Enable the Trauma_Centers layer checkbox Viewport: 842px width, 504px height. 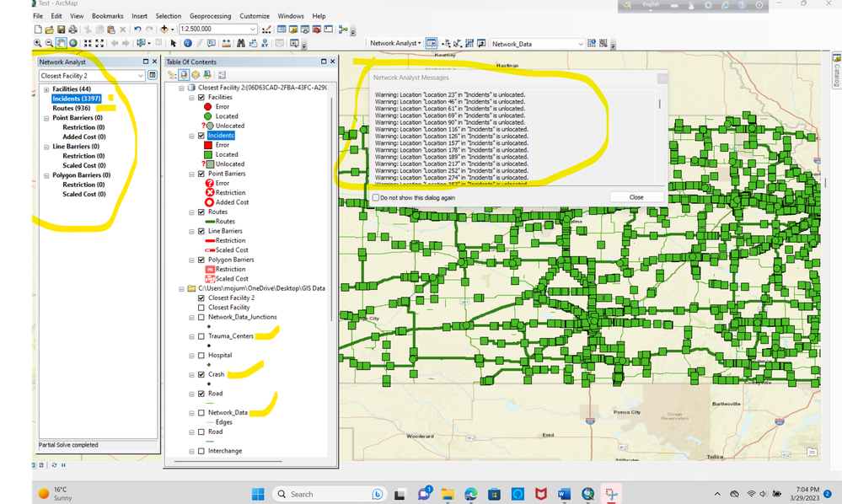click(201, 336)
